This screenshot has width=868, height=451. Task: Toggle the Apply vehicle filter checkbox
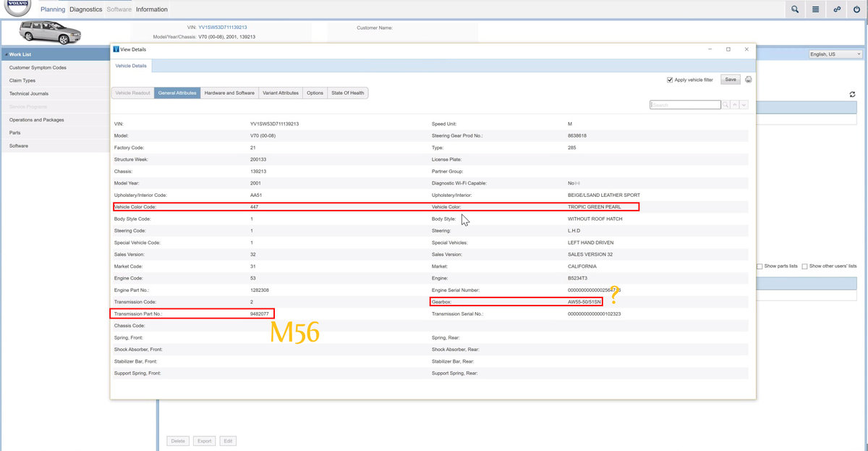pos(670,80)
